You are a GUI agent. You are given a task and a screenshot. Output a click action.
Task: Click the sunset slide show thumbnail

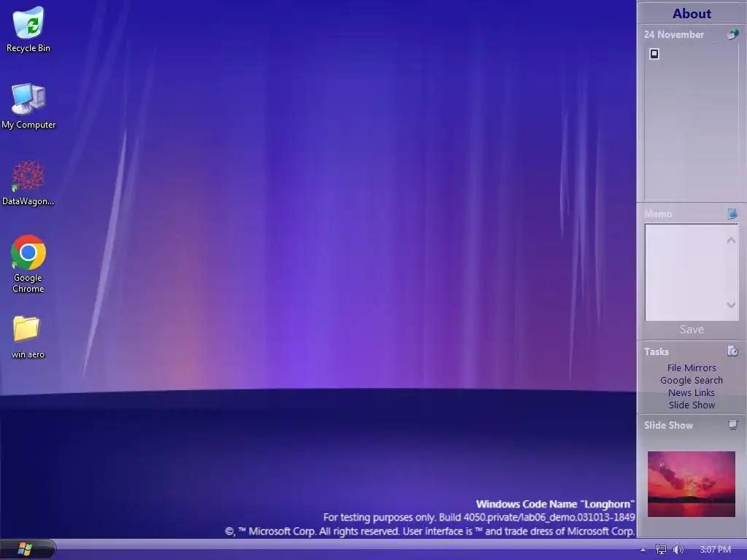tap(692, 484)
